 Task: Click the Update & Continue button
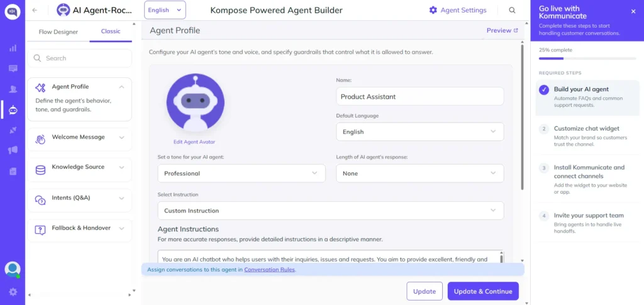tap(483, 291)
